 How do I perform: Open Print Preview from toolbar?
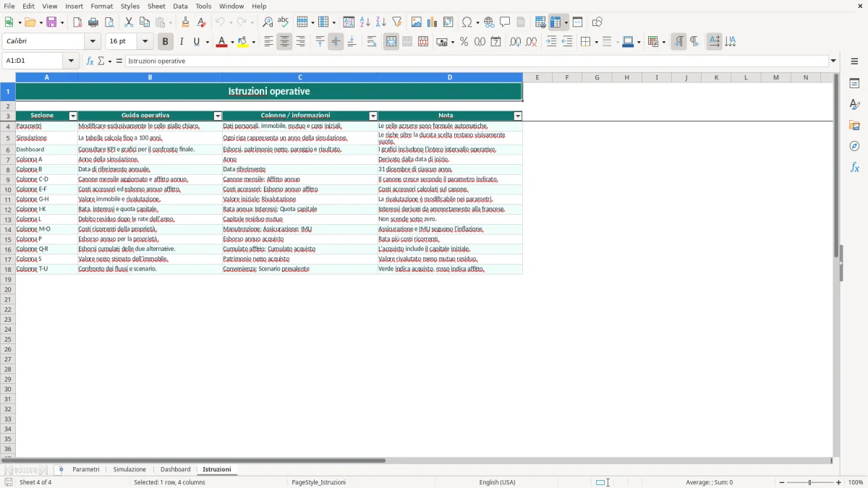pos(109,22)
